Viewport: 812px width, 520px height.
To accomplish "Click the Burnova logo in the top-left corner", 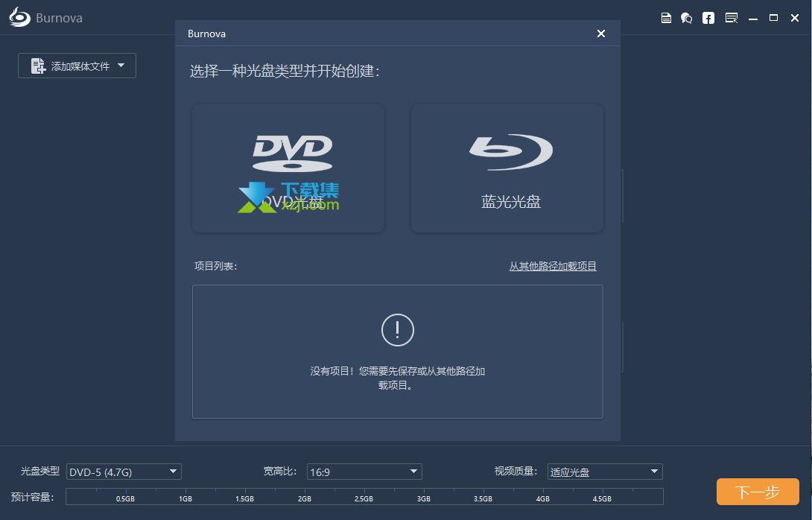I will tap(20, 18).
